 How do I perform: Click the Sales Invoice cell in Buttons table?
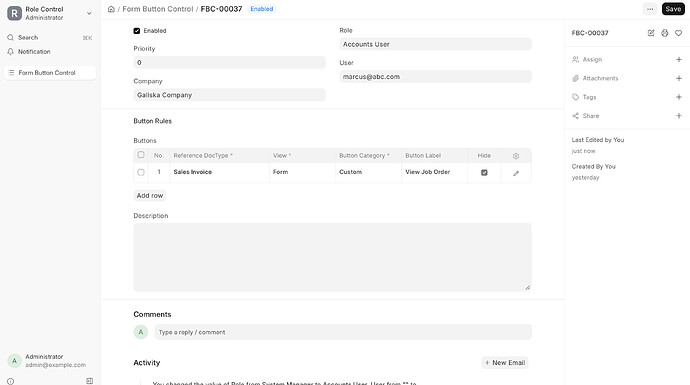pos(220,172)
